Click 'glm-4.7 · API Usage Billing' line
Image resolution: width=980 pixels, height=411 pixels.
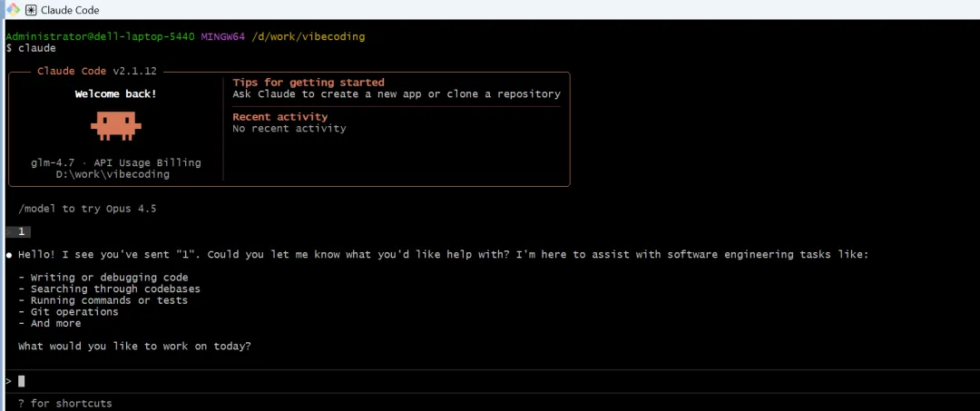point(116,163)
